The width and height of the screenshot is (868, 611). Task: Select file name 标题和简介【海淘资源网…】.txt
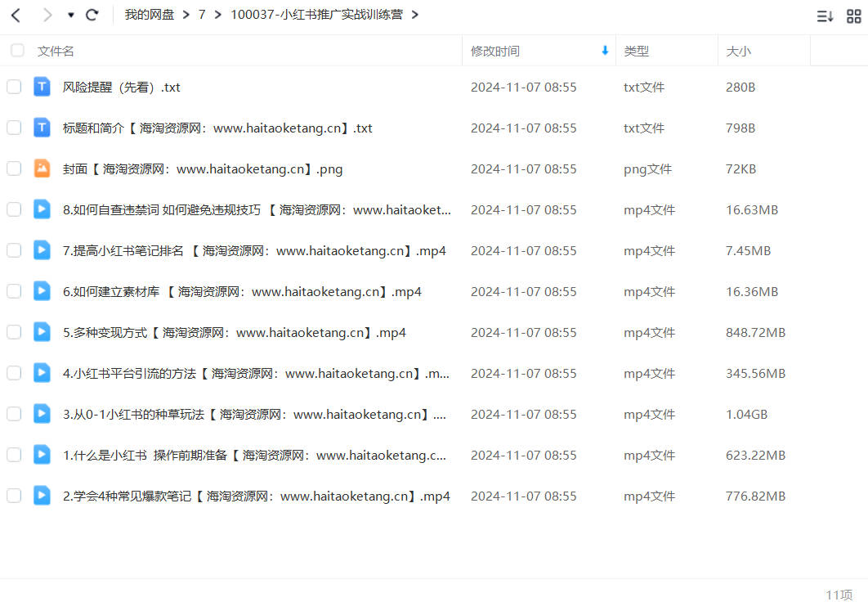click(x=217, y=128)
